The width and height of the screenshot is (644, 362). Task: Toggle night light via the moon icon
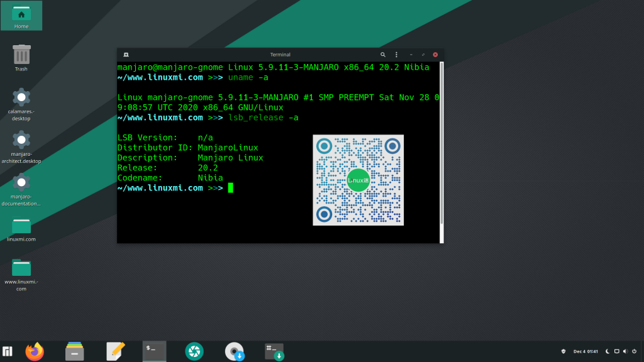[x=606, y=351]
